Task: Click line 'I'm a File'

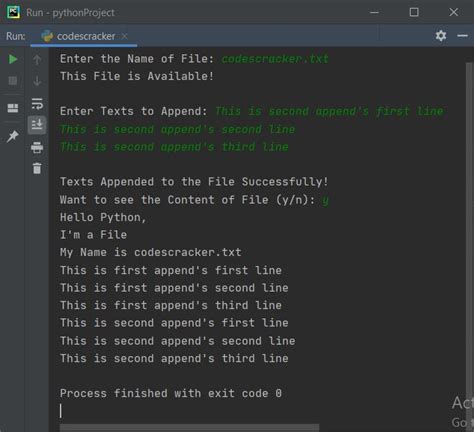Action: 93,235
